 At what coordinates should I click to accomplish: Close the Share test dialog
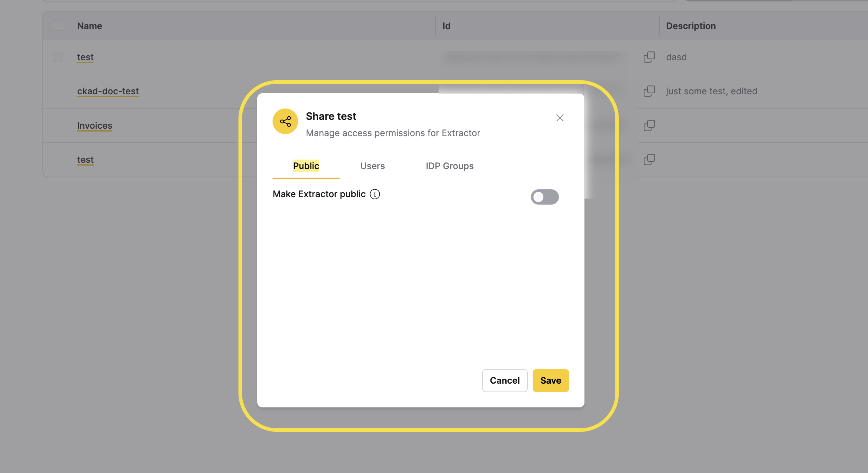point(560,118)
